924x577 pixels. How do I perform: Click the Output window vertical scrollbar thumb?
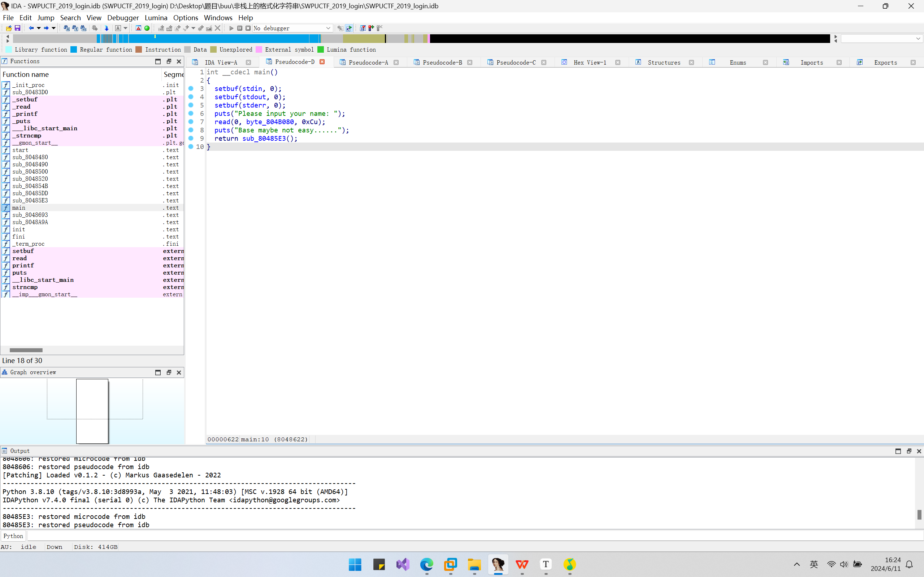click(919, 515)
